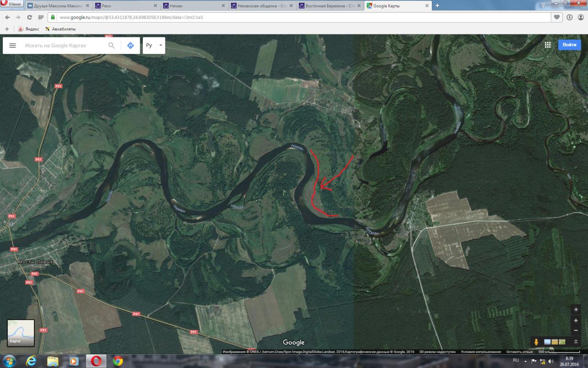Open directions with the blue route icon
The height and width of the screenshot is (368, 588).
click(130, 46)
